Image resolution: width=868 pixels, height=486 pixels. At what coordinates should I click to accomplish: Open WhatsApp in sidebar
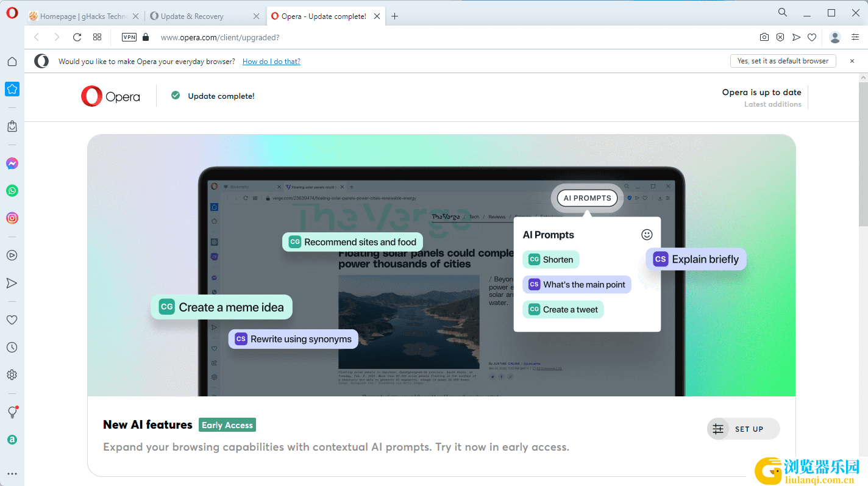pos(12,191)
